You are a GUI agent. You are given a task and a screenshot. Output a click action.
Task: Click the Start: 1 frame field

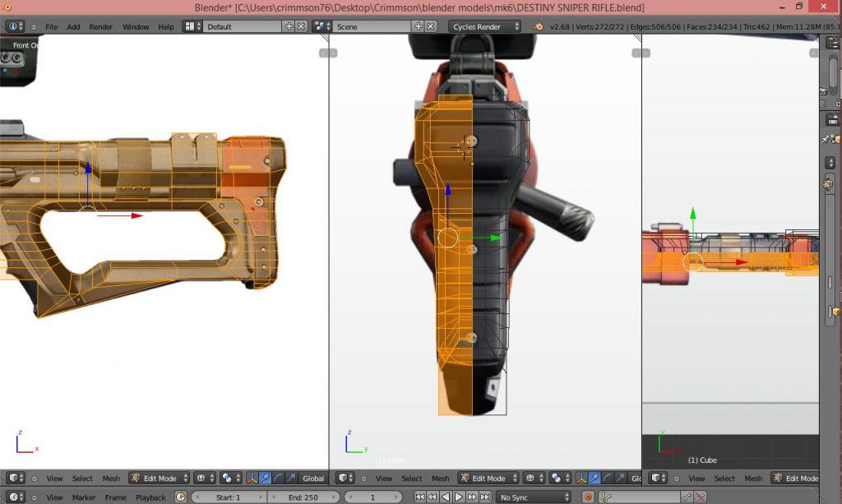229,497
